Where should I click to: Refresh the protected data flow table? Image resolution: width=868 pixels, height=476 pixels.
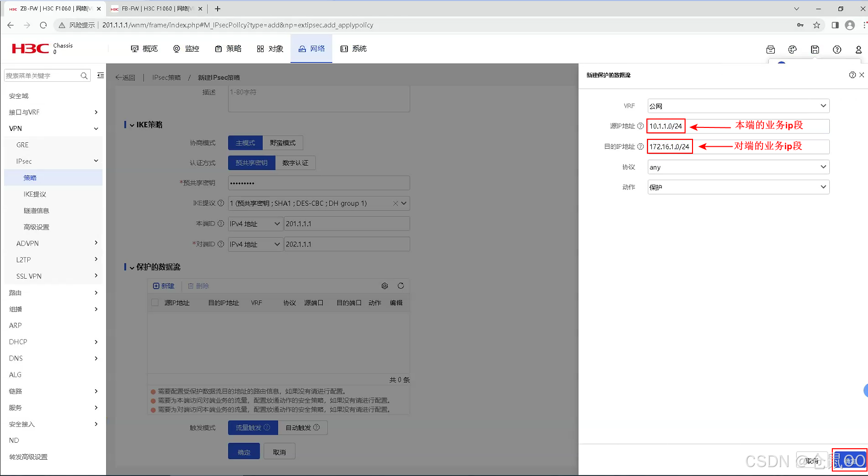[x=401, y=286]
